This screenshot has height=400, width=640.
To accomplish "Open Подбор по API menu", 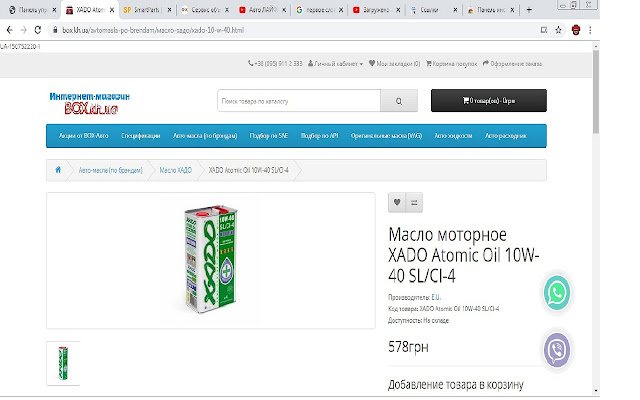I will [x=319, y=136].
